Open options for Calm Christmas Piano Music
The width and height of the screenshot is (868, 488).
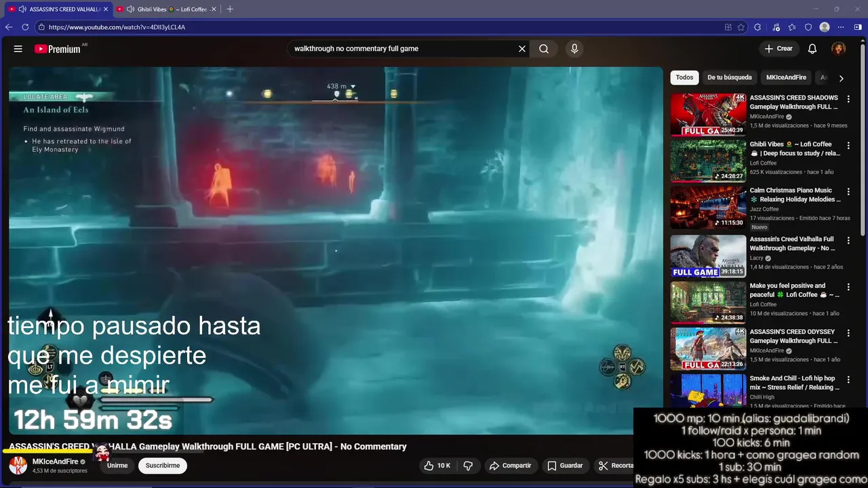[x=848, y=192]
